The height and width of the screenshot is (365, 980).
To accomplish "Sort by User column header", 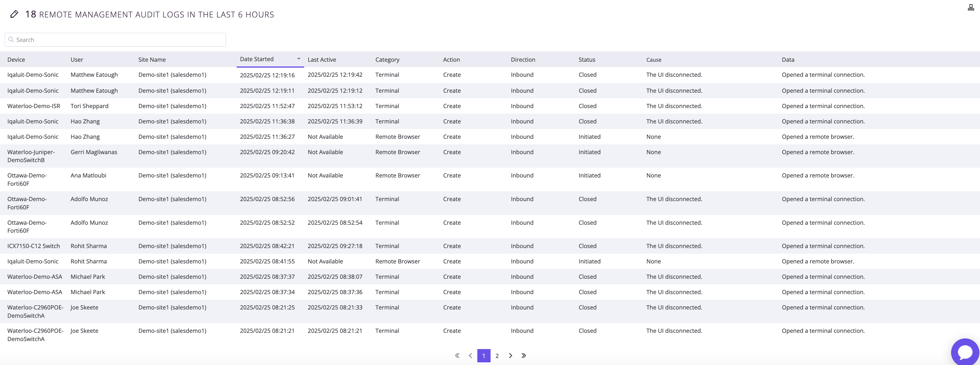I will pyautogui.click(x=77, y=59).
